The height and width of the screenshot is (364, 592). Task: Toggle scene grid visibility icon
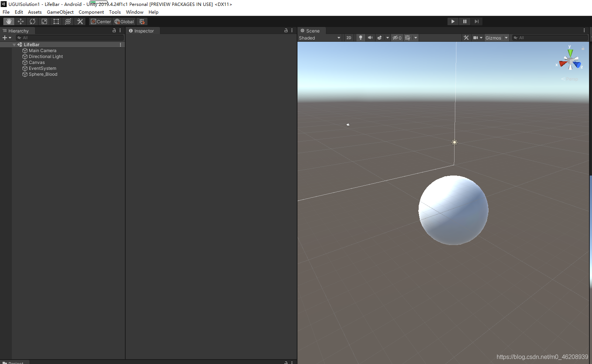pyautogui.click(x=408, y=38)
